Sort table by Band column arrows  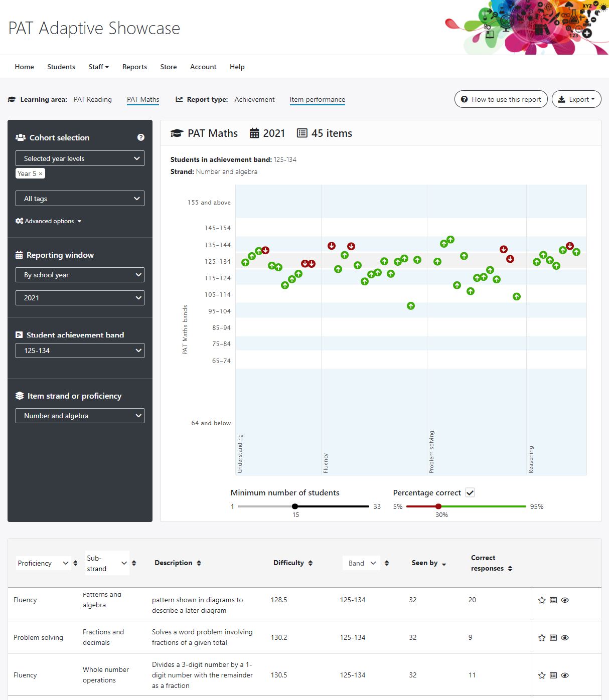387,563
